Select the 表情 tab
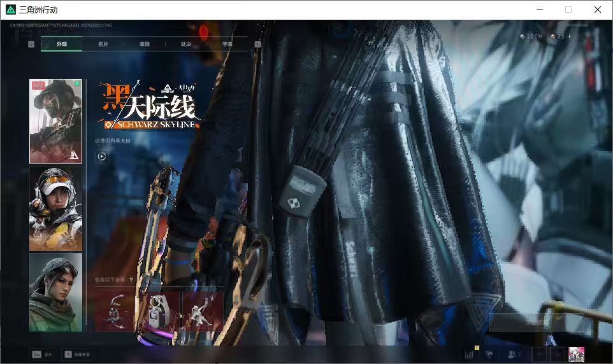The height and width of the screenshot is (364, 613). point(144,44)
